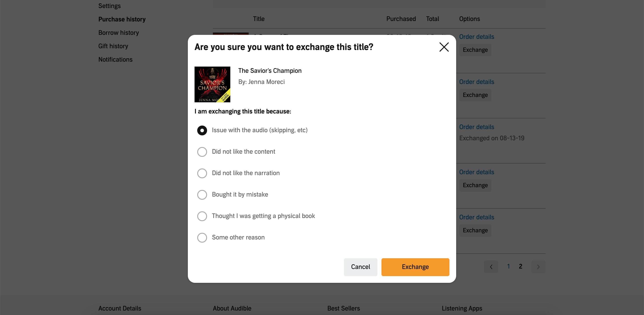Click the Savior's Champion book thumbnail
The width and height of the screenshot is (644, 315).
pyautogui.click(x=212, y=84)
